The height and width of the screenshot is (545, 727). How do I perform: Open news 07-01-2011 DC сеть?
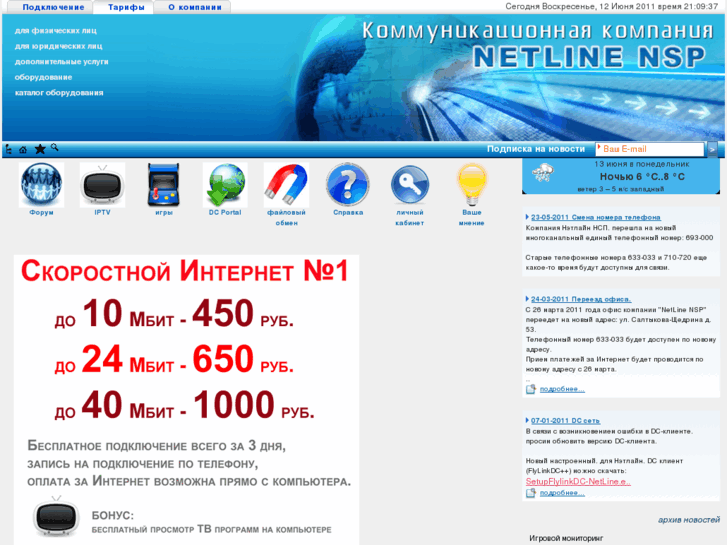click(x=565, y=421)
